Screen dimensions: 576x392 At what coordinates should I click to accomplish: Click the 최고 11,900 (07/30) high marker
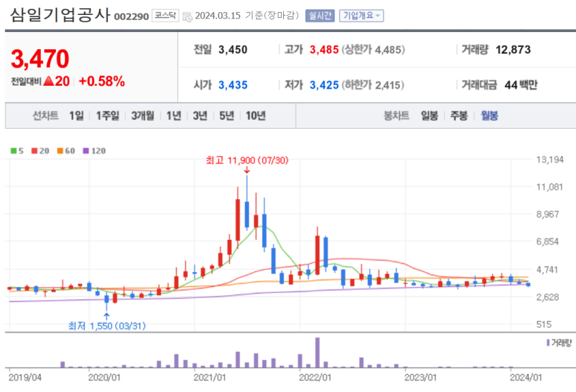[247, 160]
